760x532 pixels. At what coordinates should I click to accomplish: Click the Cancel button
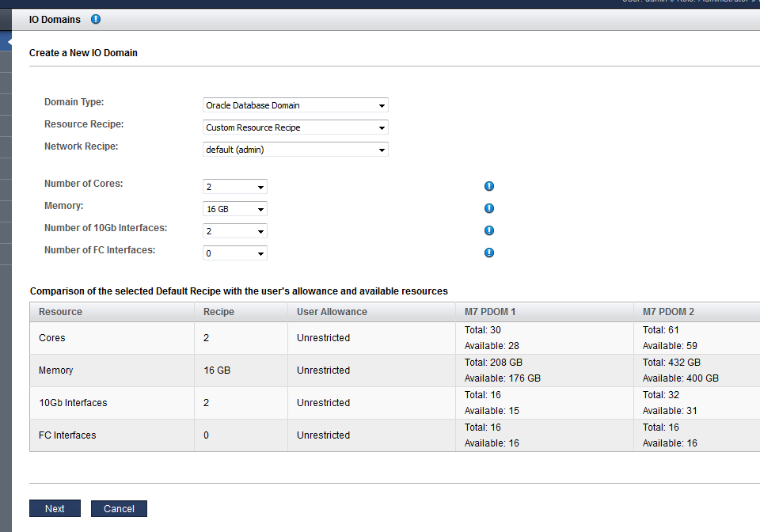click(119, 509)
